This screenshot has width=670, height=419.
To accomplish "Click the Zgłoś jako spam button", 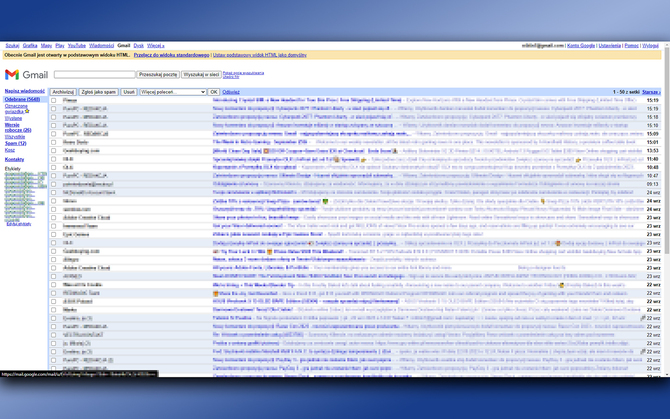I will pos(99,92).
